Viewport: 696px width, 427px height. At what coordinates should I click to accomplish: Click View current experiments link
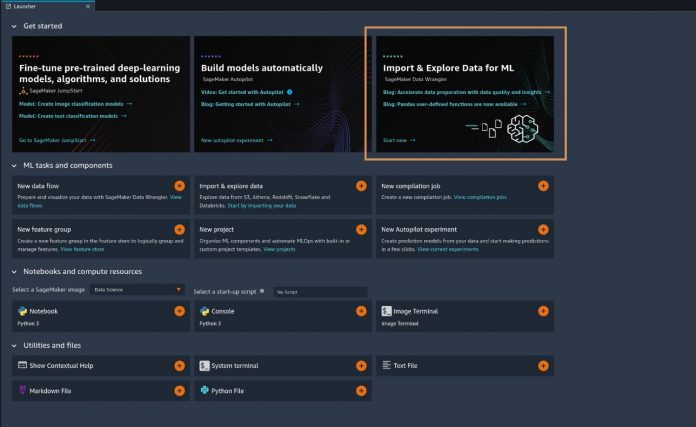(x=448, y=249)
